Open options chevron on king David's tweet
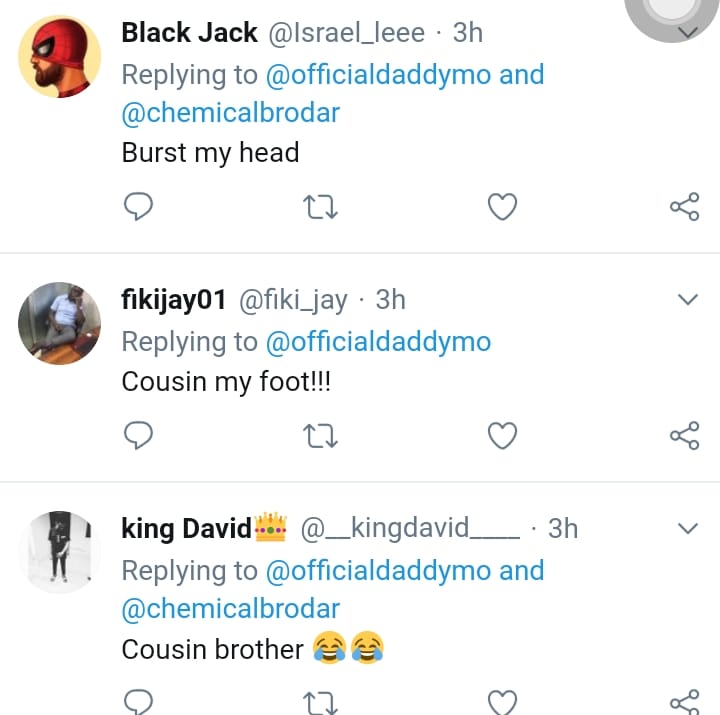 pos(688,528)
